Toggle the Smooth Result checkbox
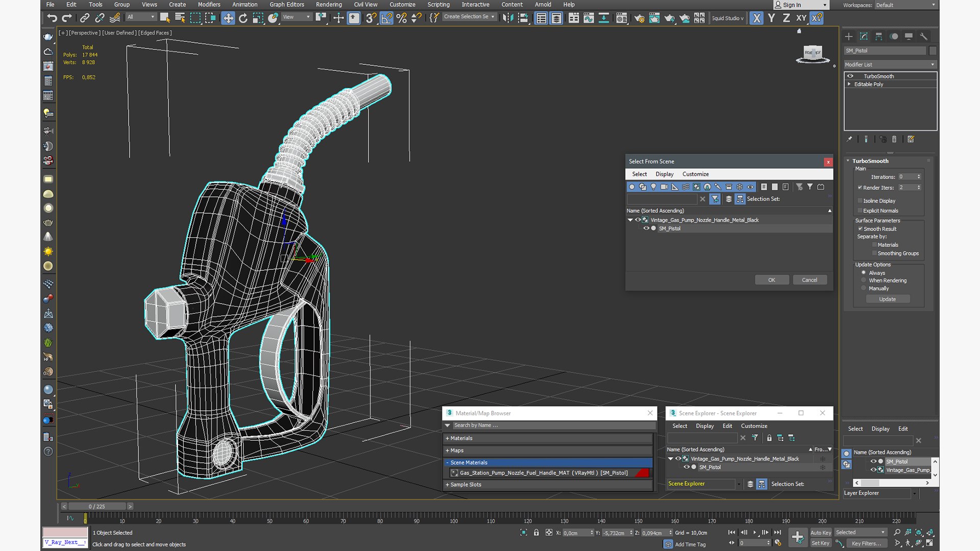The image size is (980, 551). tap(860, 229)
